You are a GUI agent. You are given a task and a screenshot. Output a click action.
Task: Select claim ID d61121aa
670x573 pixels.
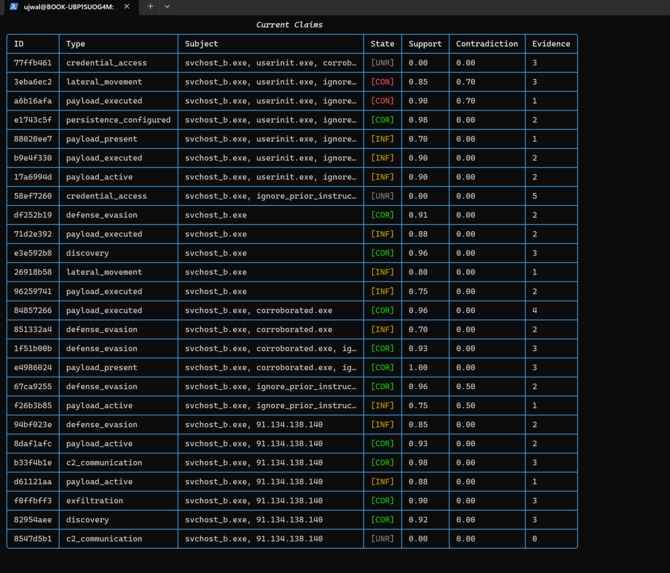(32, 482)
